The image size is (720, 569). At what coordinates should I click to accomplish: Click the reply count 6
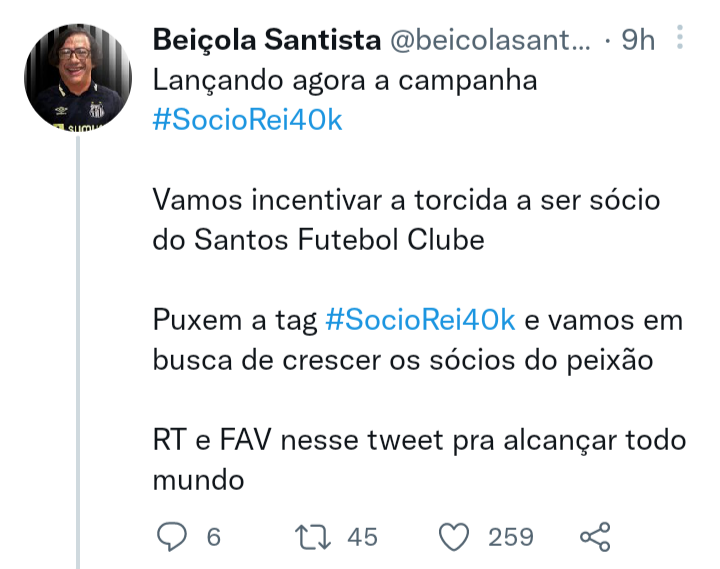click(214, 537)
